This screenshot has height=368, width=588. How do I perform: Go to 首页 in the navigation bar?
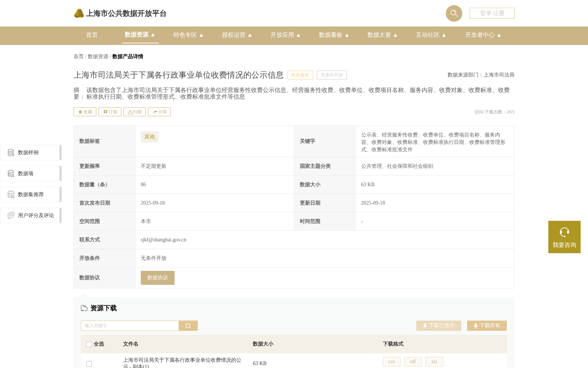(x=92, y=35)
